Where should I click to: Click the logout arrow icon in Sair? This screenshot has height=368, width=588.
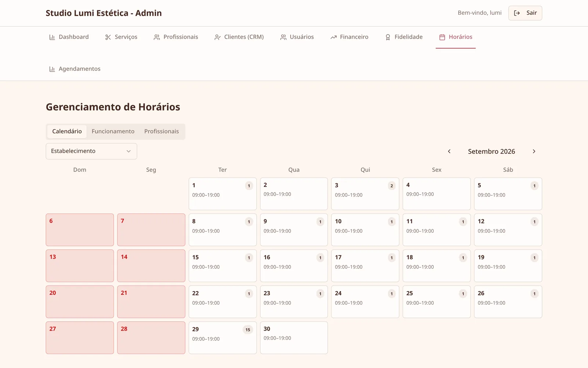click(517, 13)
